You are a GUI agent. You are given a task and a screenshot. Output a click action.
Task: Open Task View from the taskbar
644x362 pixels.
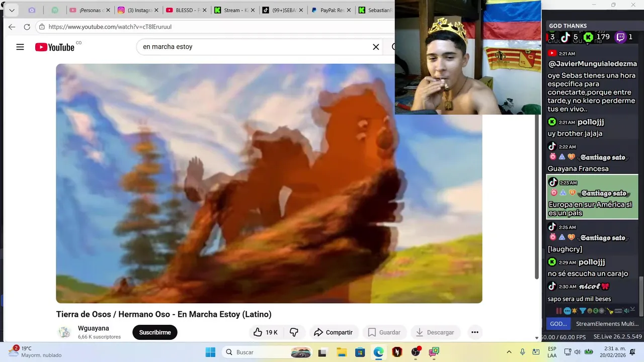[x=323, y=352]
